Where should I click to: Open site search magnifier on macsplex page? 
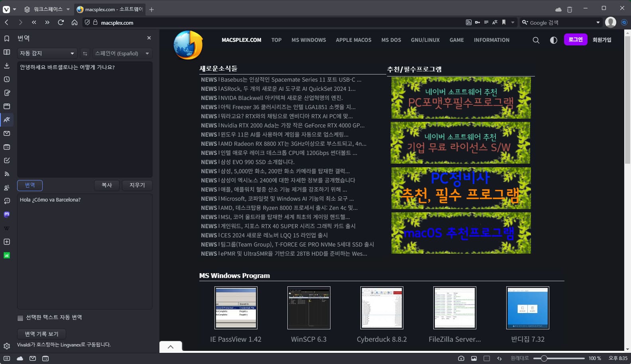click(536, 40)
